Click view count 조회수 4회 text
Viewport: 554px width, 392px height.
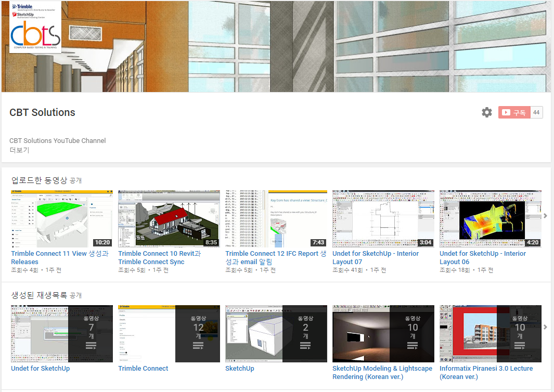[24, 270]
